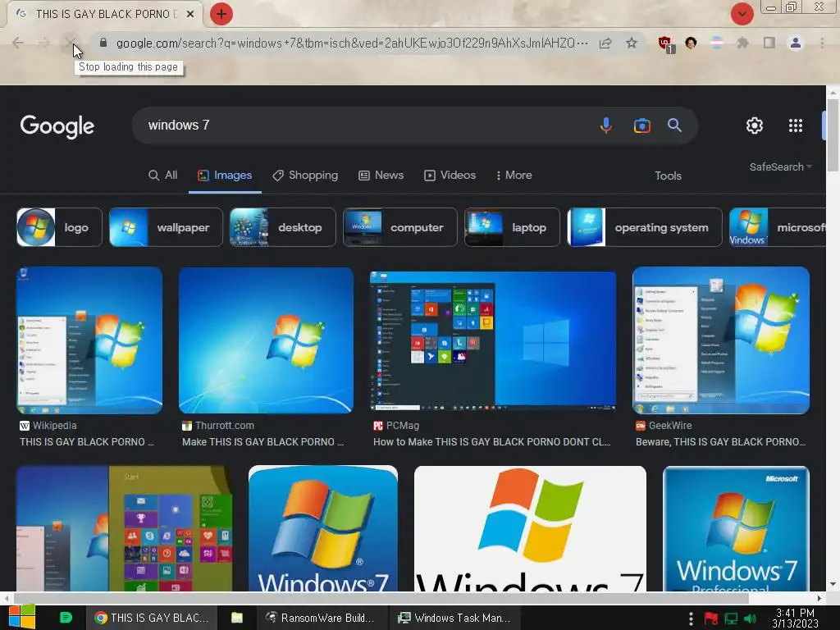Click the red tab search dropdown button
Image resolution: width=840 pixels, height=630 pixels.
(742, 14)
